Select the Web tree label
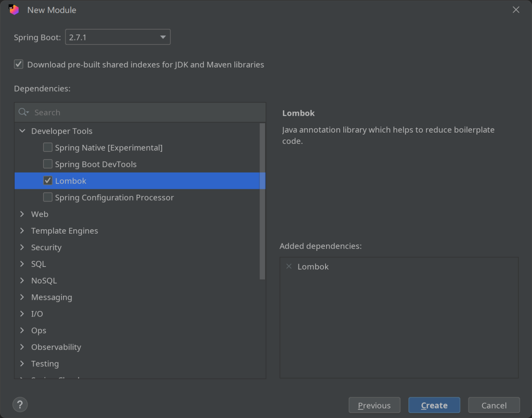The width and height of the screenshot is (532, 418). (40, 214)
